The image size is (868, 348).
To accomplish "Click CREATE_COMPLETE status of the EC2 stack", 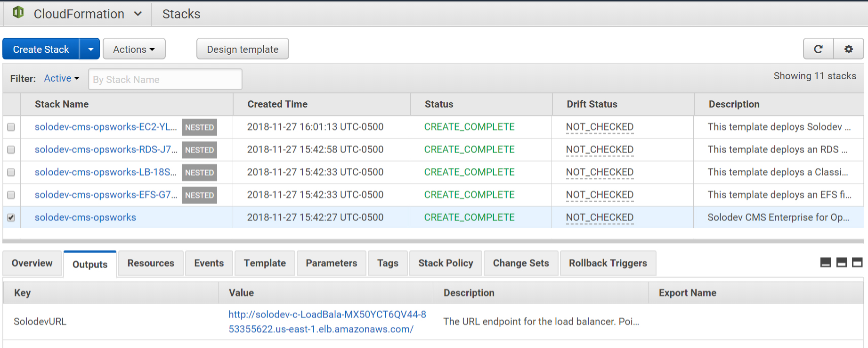I will pyautogui.click(x=469, y=127).
